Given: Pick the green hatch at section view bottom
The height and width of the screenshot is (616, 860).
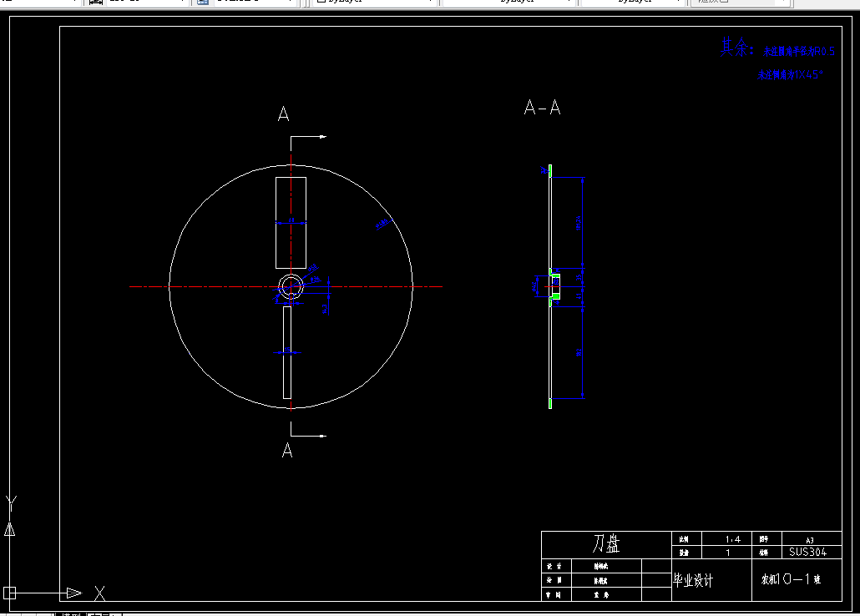Looking at the screenshot, I should (x=550, y=403).
